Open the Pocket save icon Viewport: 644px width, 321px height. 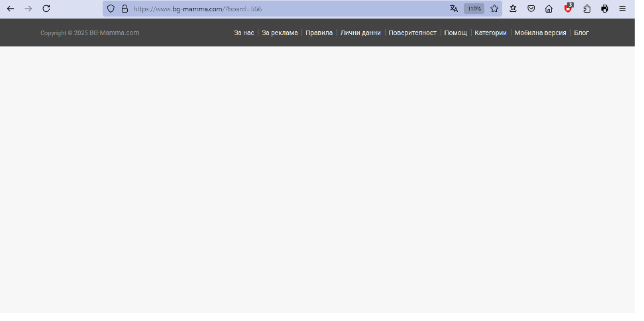click(x=531, y=9)
